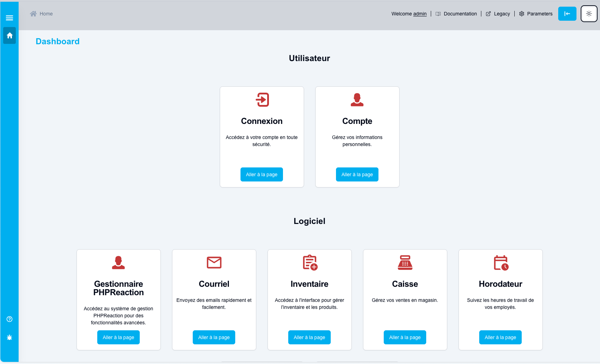600x364 pixels.
Task: Toggle the light/dark theme button
Action: tap(589, 14)
